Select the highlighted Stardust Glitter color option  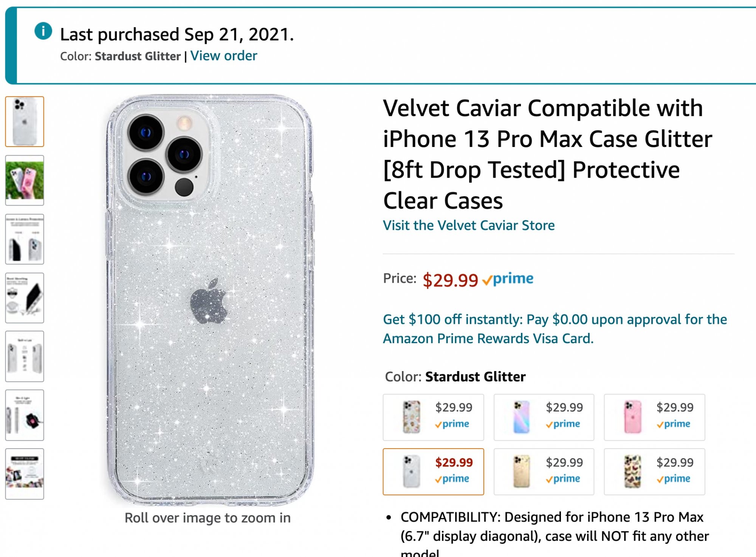pyautogui.click(x=433, y=472)
